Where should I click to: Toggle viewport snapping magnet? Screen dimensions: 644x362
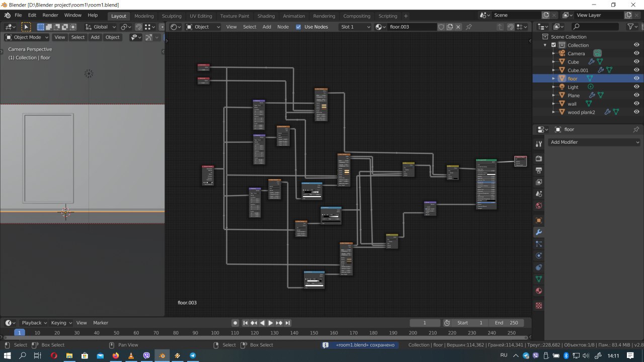click(x=138, y=27)
